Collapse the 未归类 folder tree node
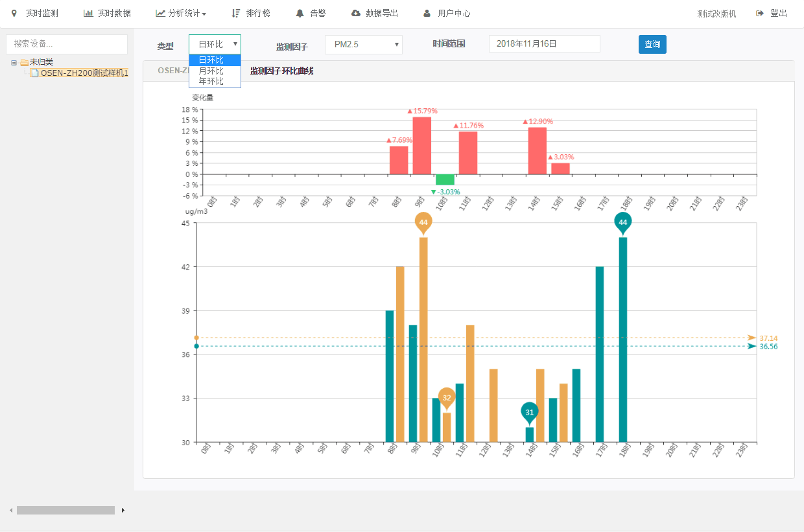The height and width of the screenshot is (532, 804). pyautogui.click(x=14, y=62)
